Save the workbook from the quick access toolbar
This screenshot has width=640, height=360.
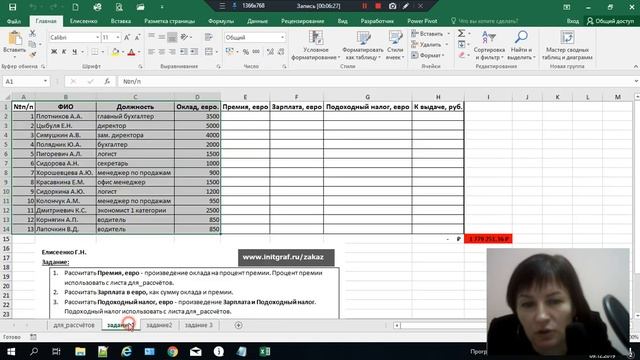pyautogui.click(x=13, y=7)
